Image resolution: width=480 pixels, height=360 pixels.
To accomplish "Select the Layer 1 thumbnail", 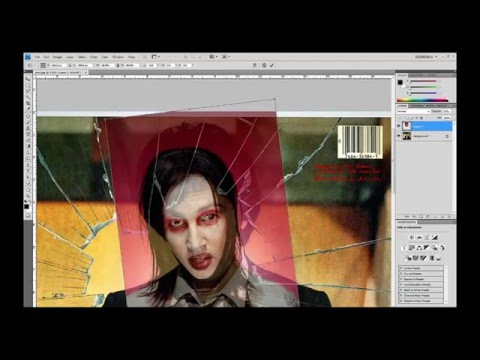I will pyautogui.click(x=407, y=126).
